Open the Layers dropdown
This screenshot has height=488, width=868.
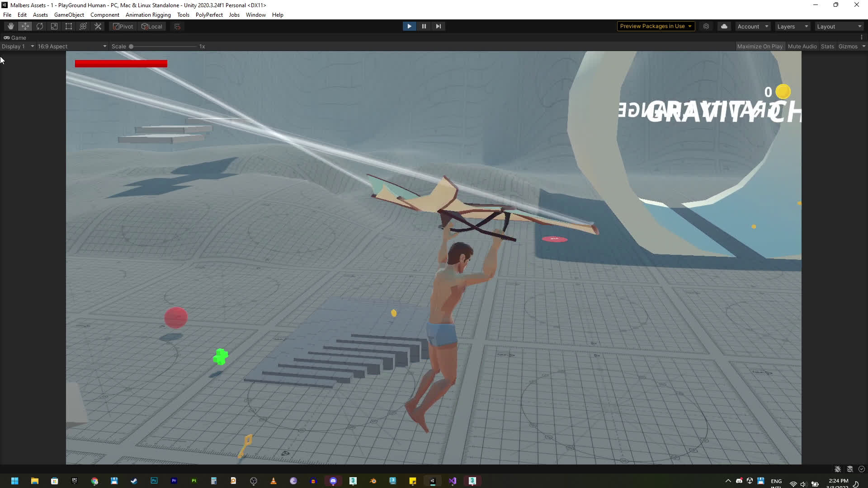tap(792, 26)
